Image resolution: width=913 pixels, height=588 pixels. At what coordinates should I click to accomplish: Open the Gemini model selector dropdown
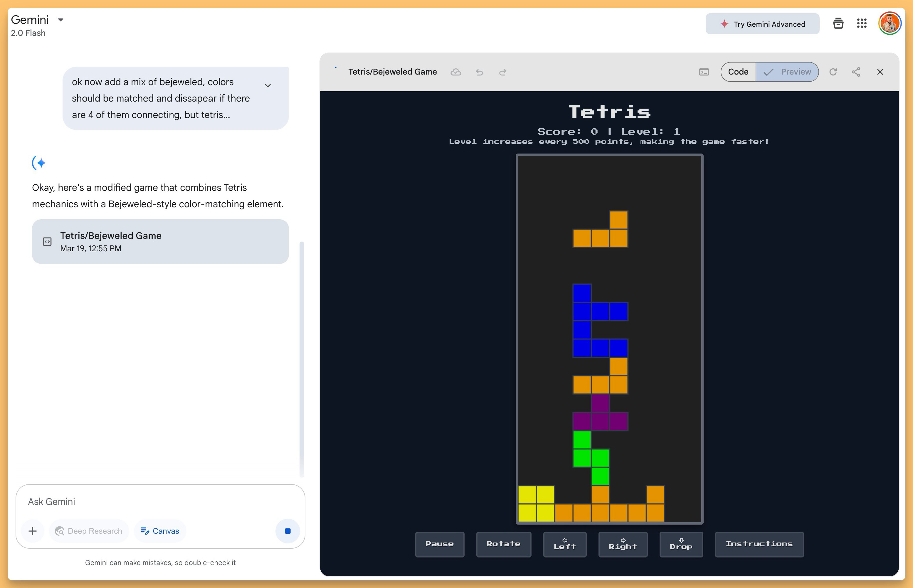(60, 20)
